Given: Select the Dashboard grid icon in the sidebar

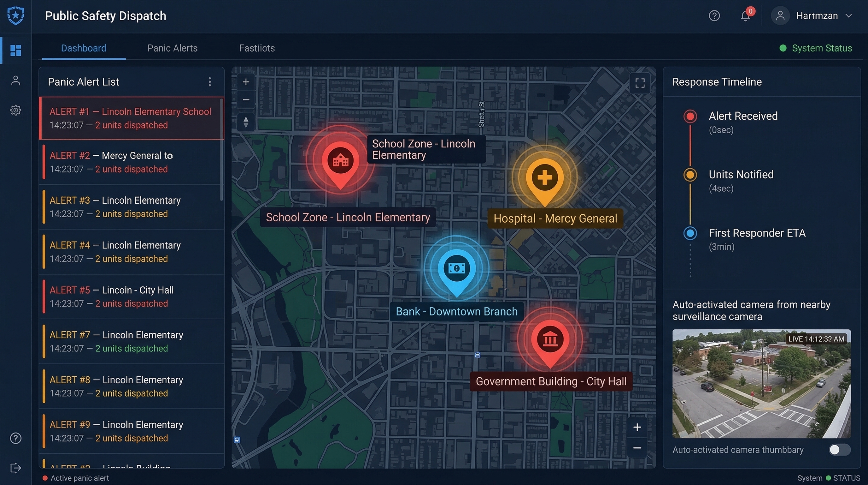Looking at the screenshot, I should (x=15, y=51).
